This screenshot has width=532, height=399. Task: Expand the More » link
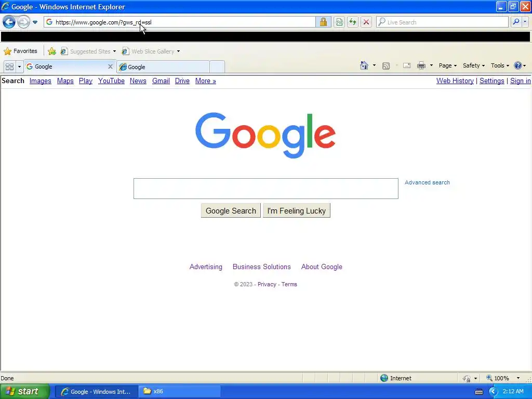click(206, 81)
